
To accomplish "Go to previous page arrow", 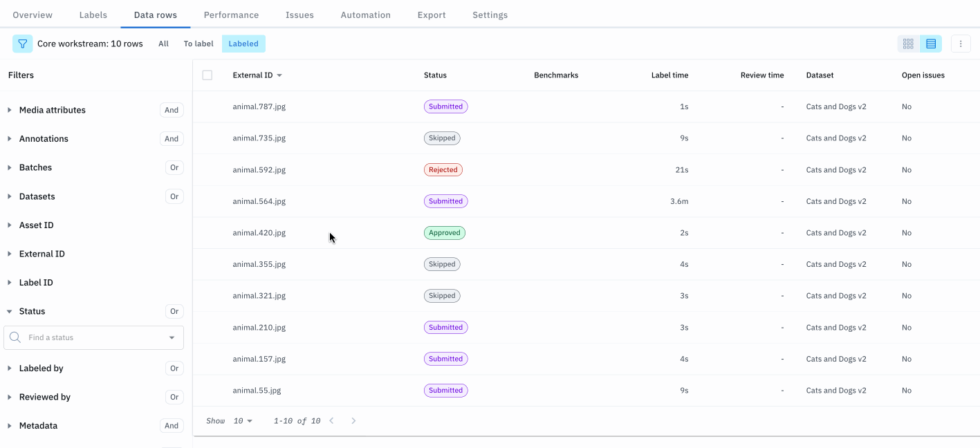I will click(x=331, y=420).
